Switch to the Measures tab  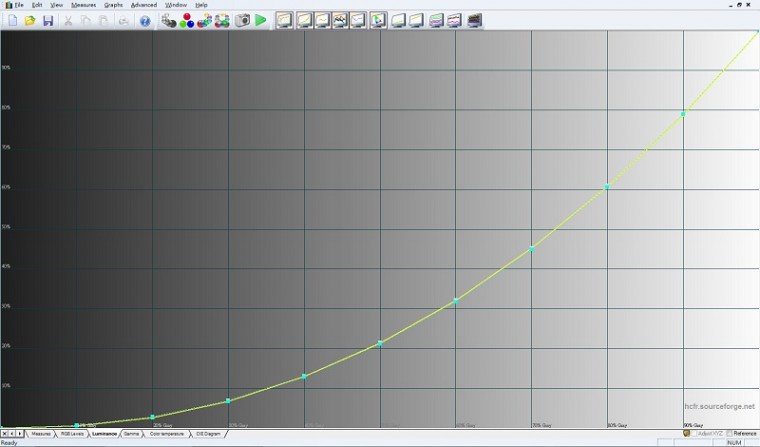click(41, 433)
